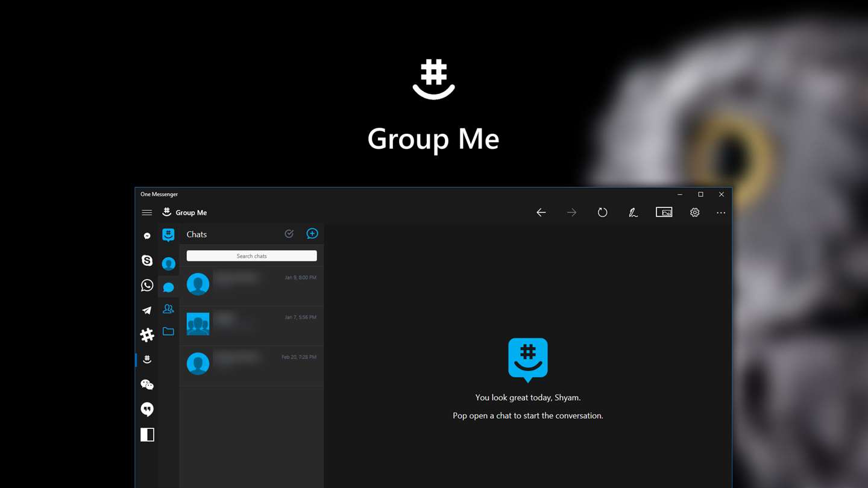Switch to WhatsApp service
The height and width of the screenshot is (488, 868).
[x=147, y=286]
